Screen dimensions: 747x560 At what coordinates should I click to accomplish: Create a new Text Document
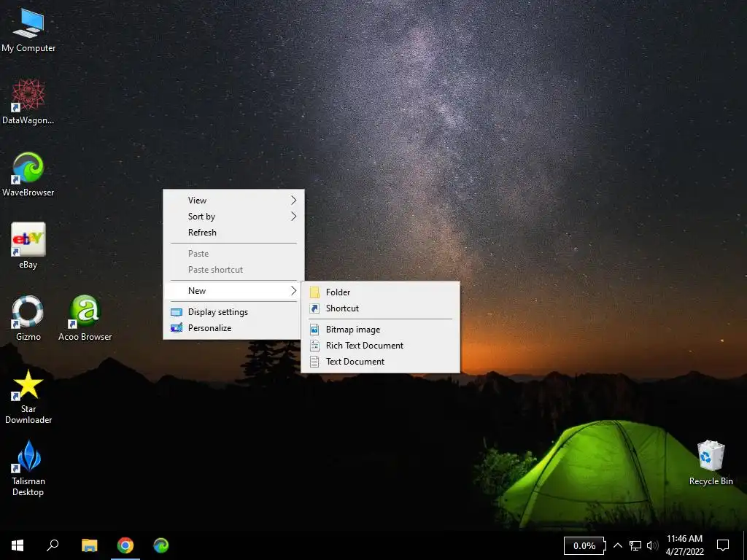click(381, 362)
